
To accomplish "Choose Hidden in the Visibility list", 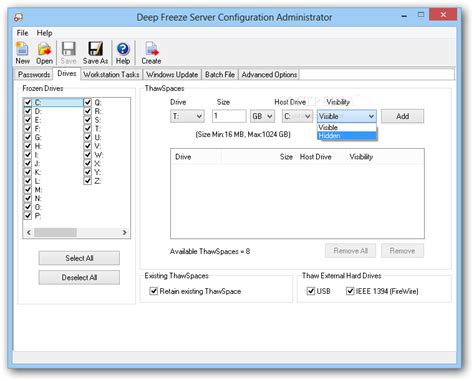I will 347,136.
